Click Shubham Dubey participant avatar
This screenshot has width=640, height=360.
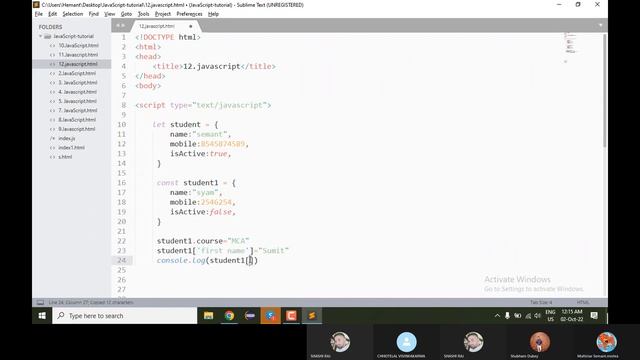click(540, 342)
